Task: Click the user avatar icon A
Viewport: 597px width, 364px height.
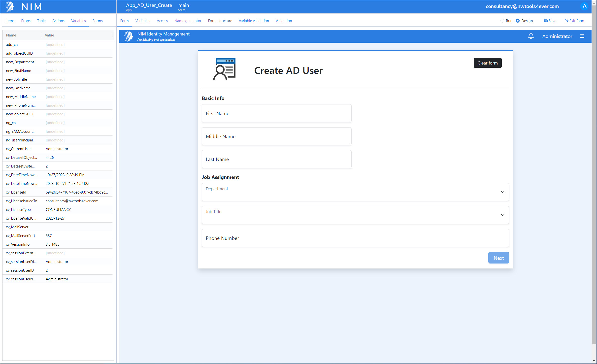Action: click(x=584, y=6)
